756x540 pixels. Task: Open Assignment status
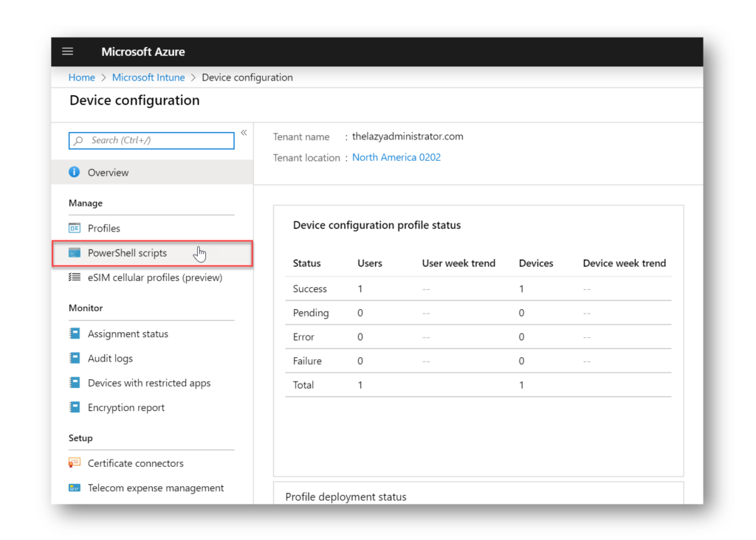(x=152, y=334)
